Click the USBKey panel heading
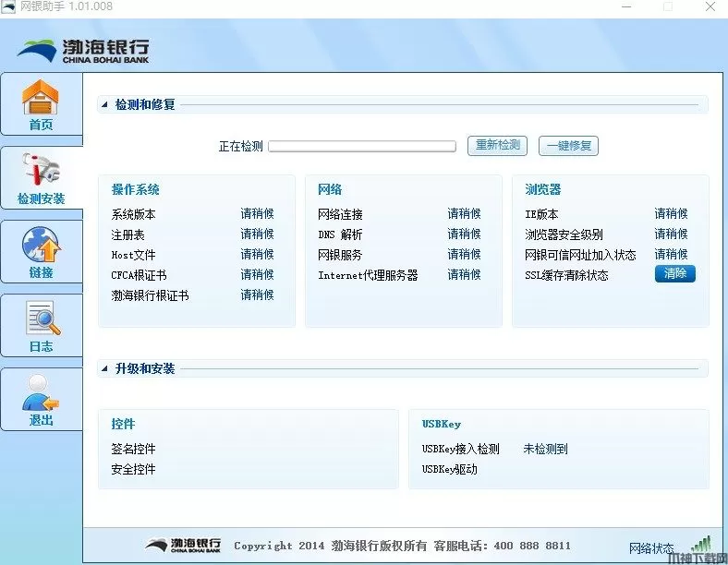728x565 pixels. tap(441, 424)
